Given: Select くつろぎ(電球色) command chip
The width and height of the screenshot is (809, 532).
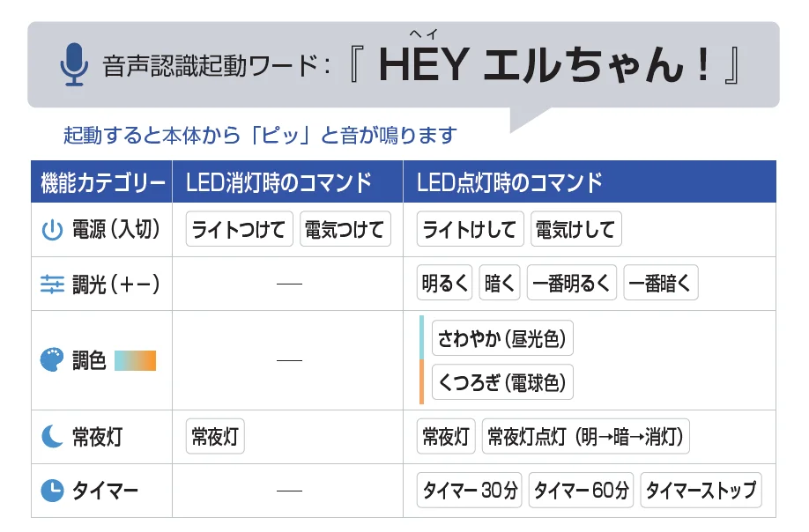Looking at the screenshot, I should (502, 382).
